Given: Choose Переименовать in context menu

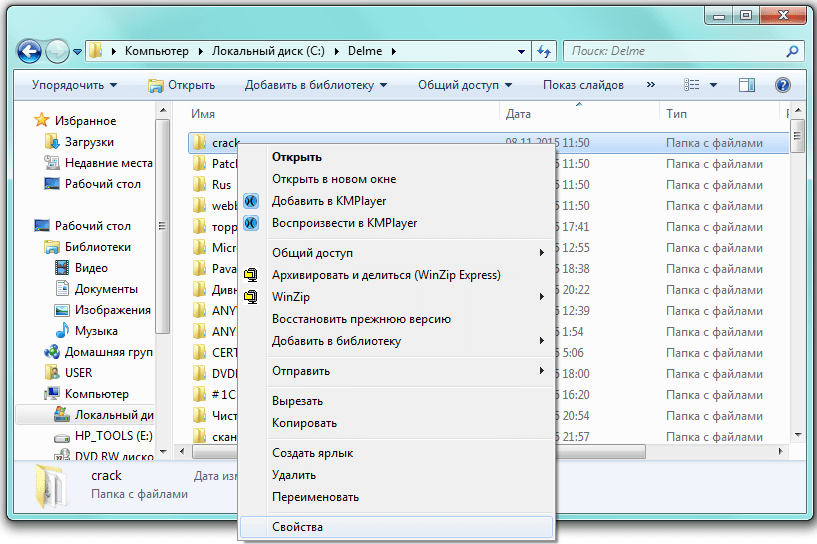Looking at the screenshot, I should tap(396, 497).
